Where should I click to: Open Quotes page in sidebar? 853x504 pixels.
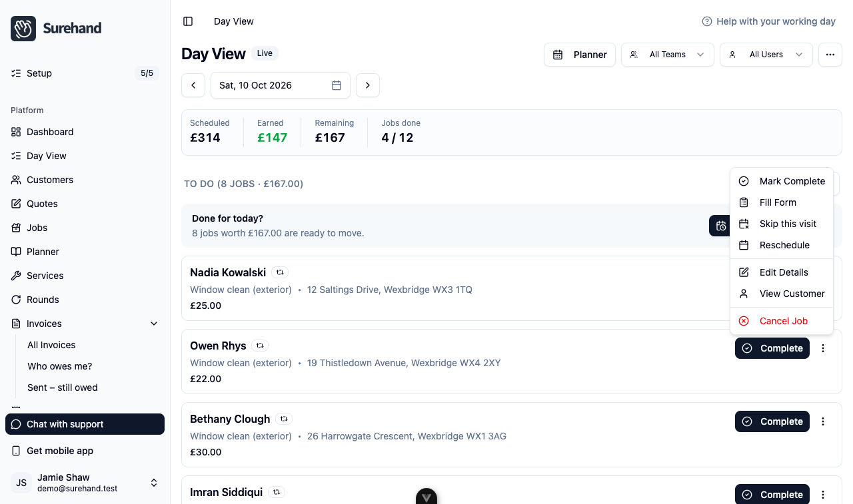tap(85, 204)
